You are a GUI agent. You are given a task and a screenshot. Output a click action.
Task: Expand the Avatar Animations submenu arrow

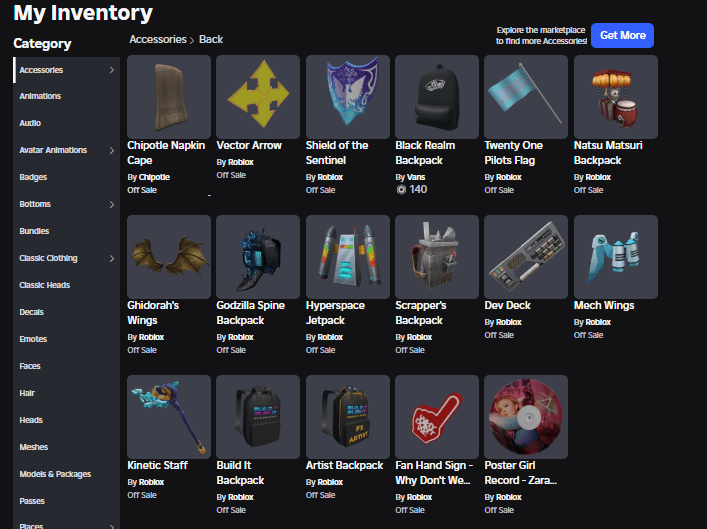112,150
